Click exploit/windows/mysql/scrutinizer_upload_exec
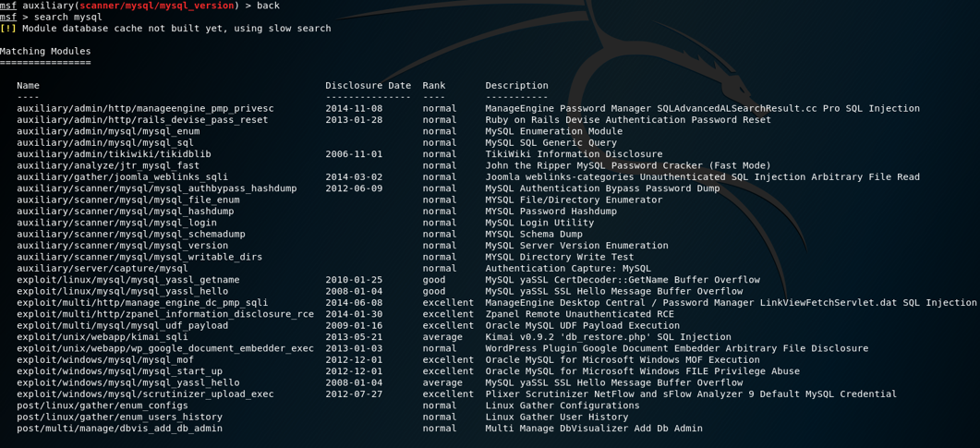Image resolution: width=980 pixels, height=448 pixels. (x=145, y=394)
